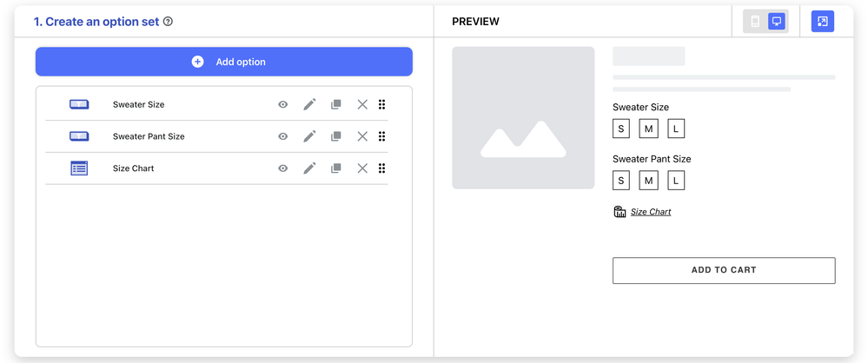The height and width of the screenshot is (363, 868).
Task: Delete the Sweater Size option
Action: pos(362,105)
